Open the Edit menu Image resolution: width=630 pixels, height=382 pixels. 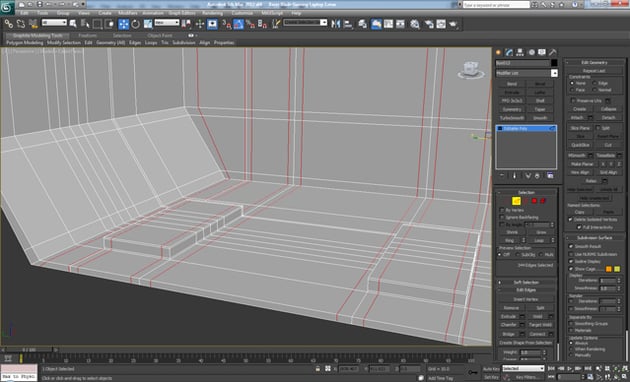pos(24,13)
